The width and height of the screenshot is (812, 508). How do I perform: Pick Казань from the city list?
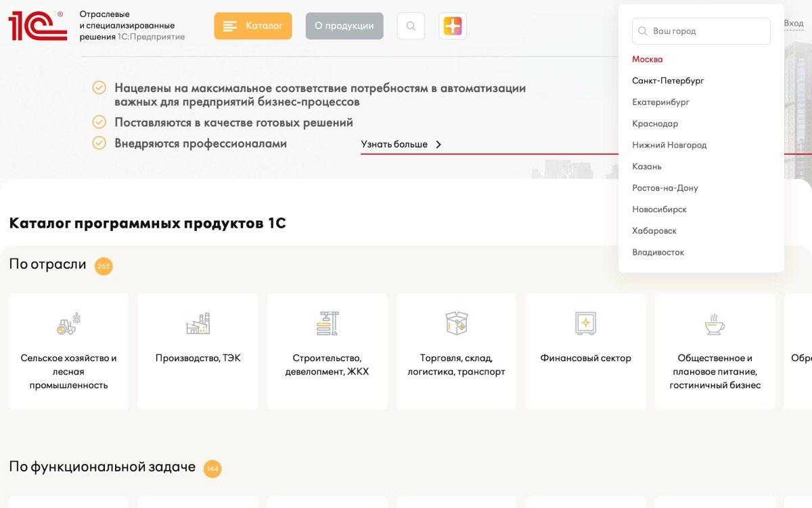pyautogui.click(x=647, y=167)
